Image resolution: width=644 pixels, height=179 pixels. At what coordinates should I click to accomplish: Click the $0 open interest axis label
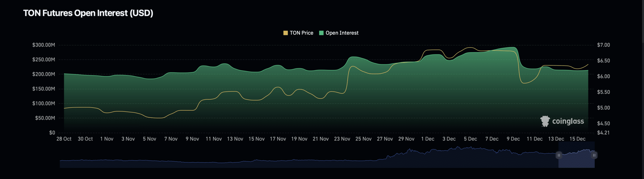pyautogui.click(x=52, y=133)
